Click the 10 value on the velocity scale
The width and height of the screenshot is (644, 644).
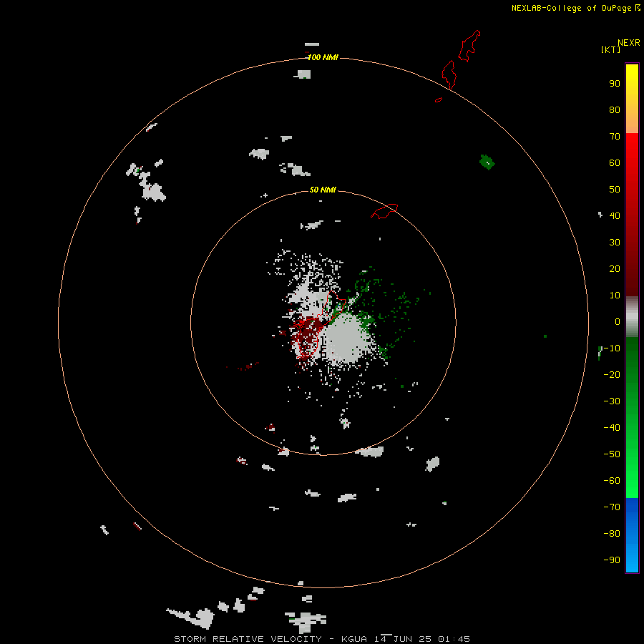click(615, 296)
